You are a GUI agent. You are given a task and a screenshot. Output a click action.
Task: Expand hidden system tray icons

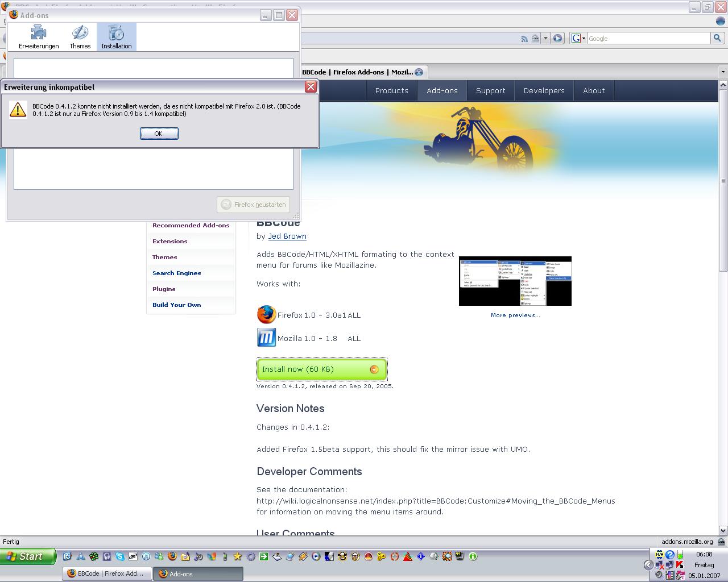649,565
